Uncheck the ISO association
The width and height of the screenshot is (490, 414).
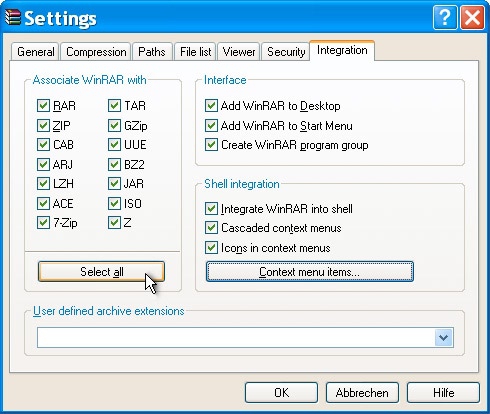(x=114, y=203)
